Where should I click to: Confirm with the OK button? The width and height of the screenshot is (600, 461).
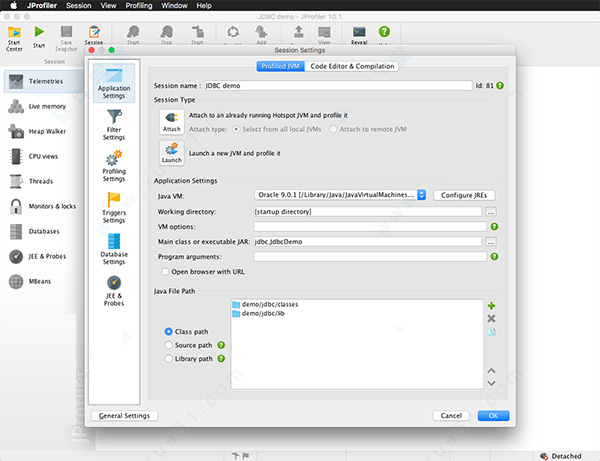493,416
